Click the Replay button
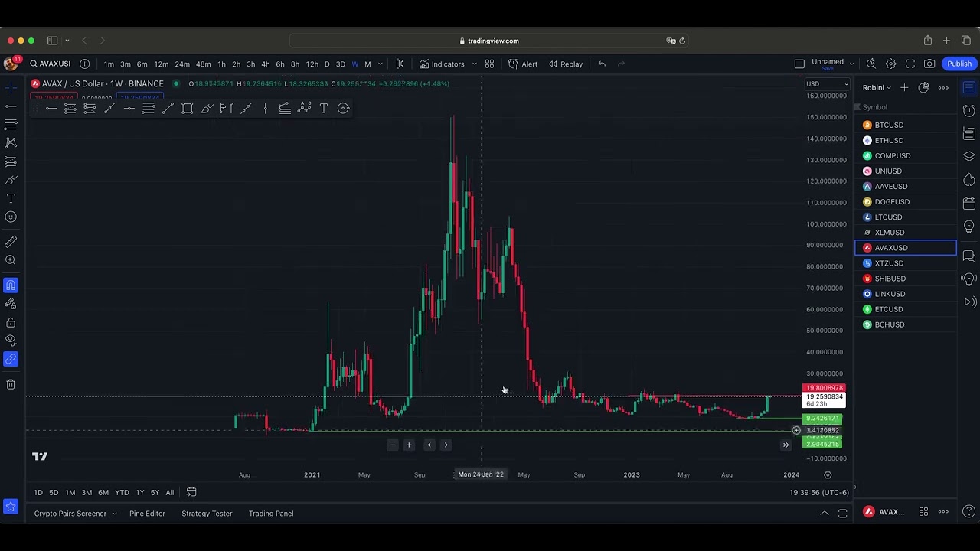This screenshot has height=551, width=980. (x=565, y=64)
